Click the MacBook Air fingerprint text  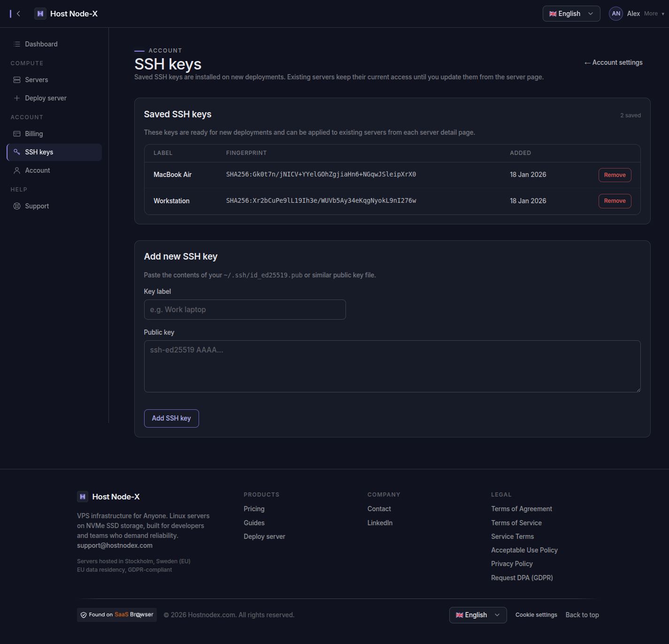321,175
